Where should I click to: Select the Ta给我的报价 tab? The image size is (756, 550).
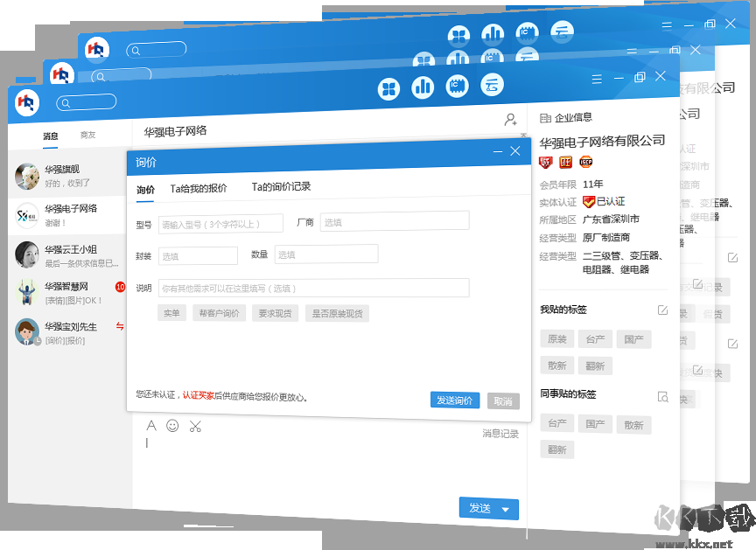coord(198,188)
